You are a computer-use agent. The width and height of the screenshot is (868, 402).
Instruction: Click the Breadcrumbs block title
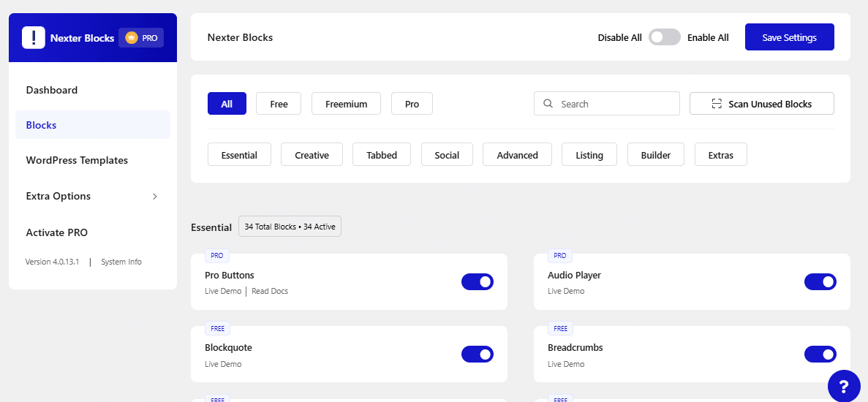pyautogui.click(x=575, y=347)
